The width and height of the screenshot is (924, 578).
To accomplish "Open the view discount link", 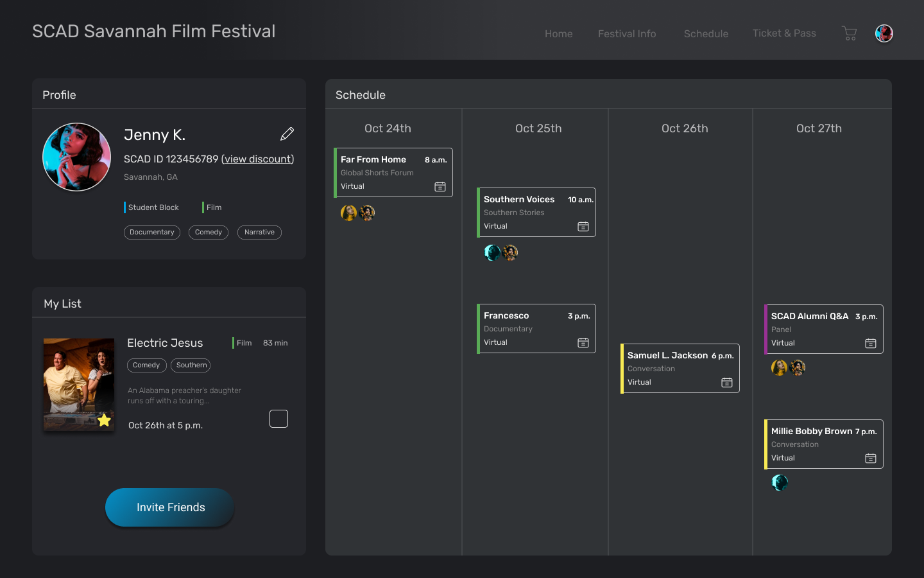I will pyautogui.click(x=257, y=159).
